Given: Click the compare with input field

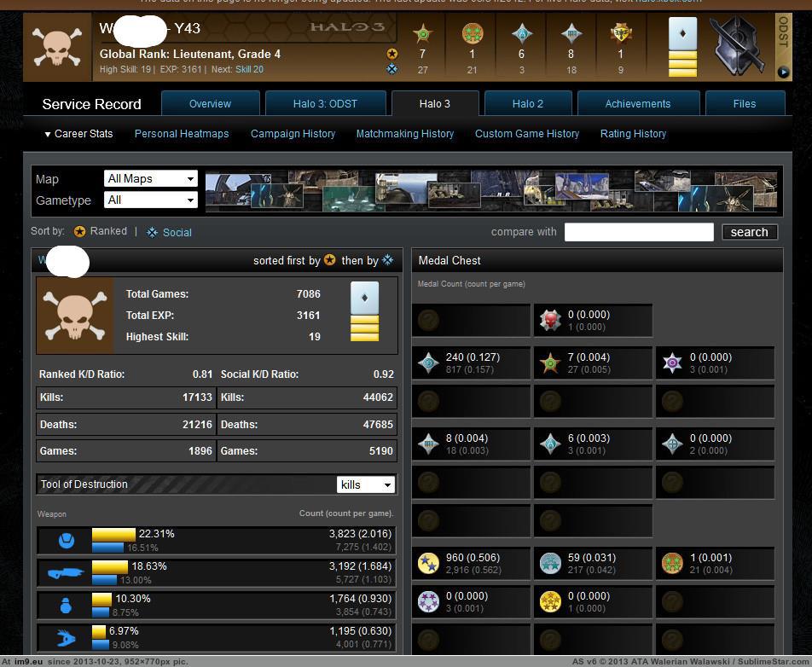Looking at the screenshot, I should click(x=639, y=232).
